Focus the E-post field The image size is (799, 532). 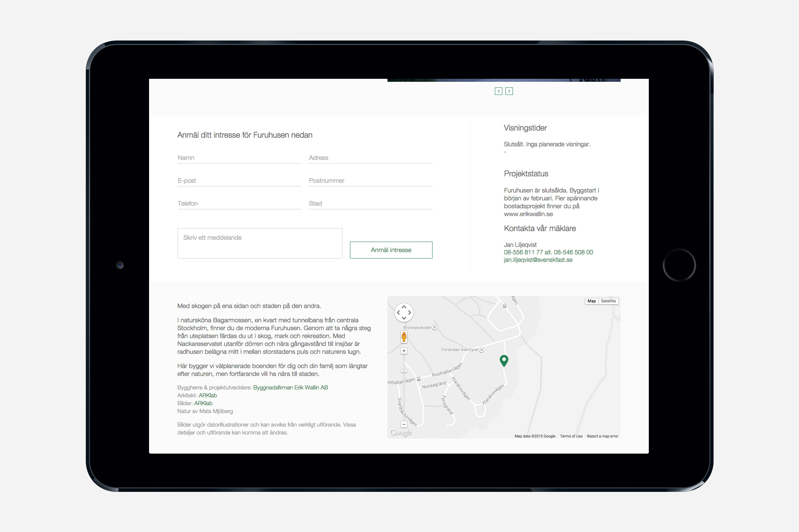tap(239, 181)
